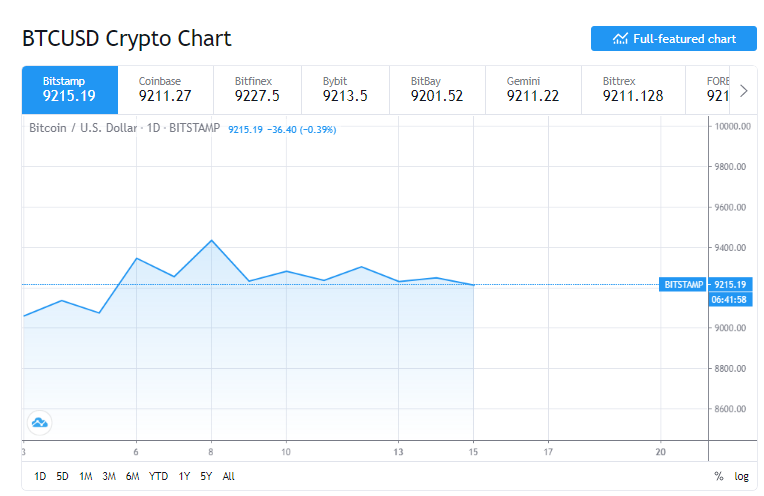The height and width of the screenshot is (496, 764).
Task: Select the Bitstamp exchange tab
Action: [x=70, y=89]
